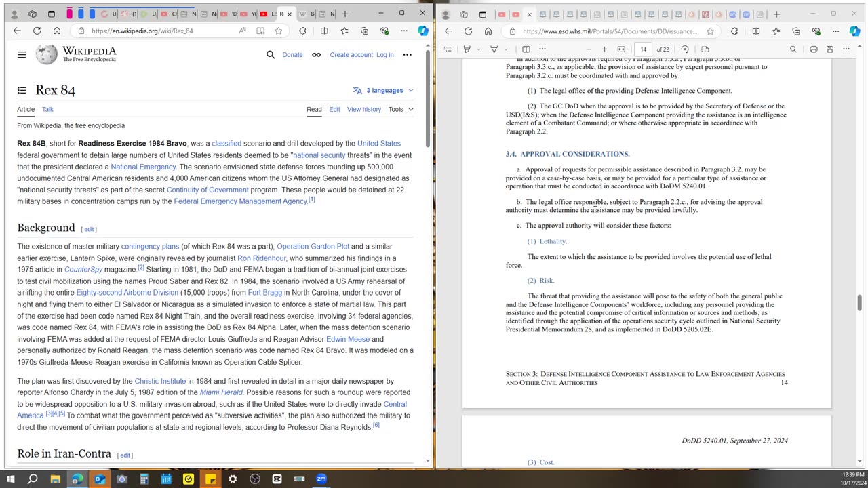Open Extensions in Wikipedia browser window
Image resolution: width=868 pixels, height=488 pixels.
pyautogui.click(x=302, y=30)
